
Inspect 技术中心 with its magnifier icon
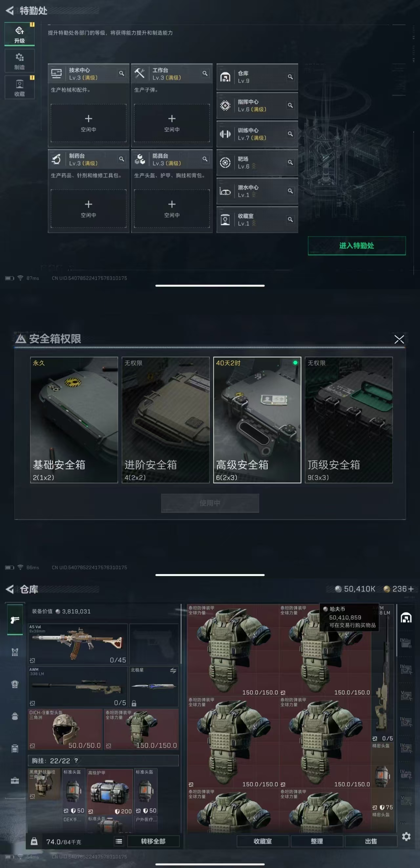(121, 73)
